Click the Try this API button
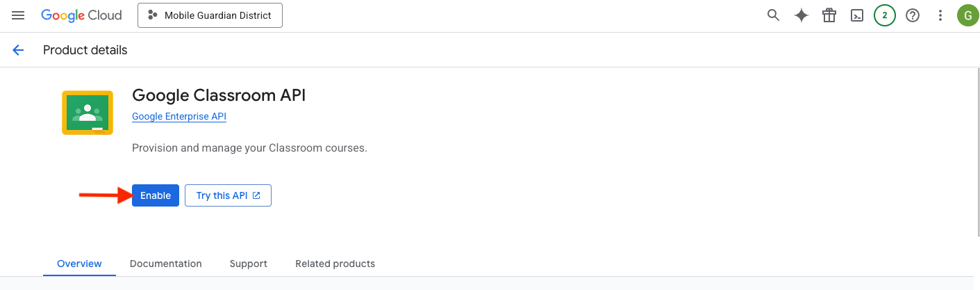Image resolution: width=980 pixels, height=290 pixels. [228, 195]
